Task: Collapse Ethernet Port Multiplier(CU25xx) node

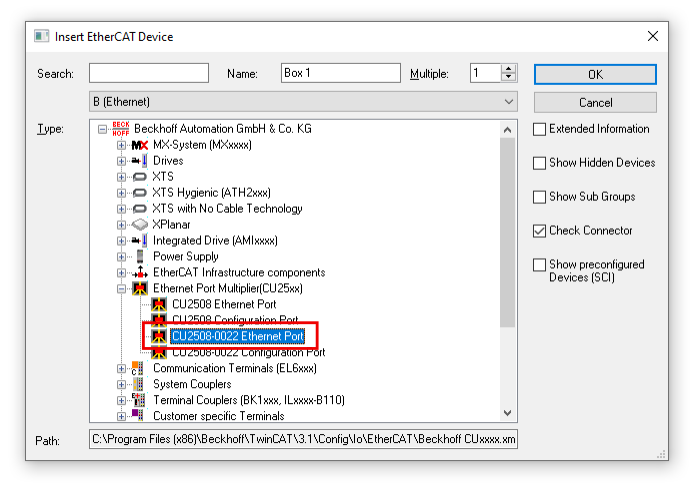Action: coord(121,289)
